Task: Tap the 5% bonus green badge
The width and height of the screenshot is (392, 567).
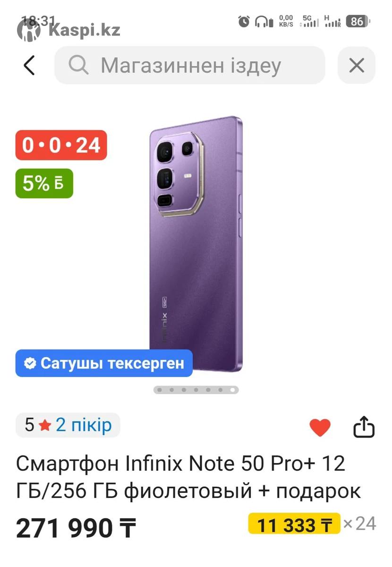Action: [x=44, y=183]
